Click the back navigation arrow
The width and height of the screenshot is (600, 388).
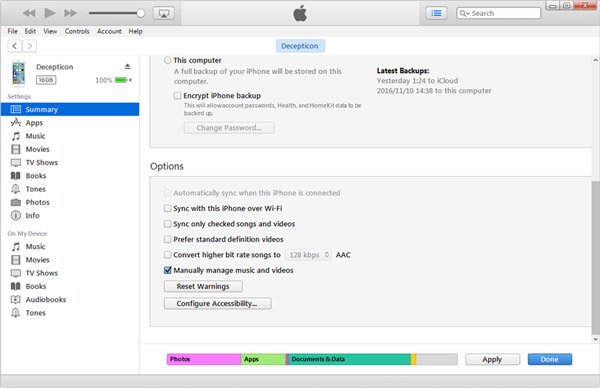click(x=15, y=46)
